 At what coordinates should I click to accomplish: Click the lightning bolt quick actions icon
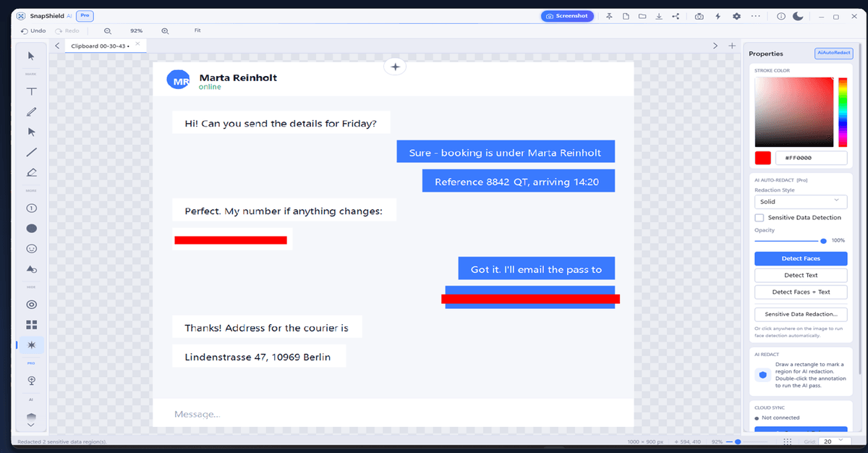point(718,16)
